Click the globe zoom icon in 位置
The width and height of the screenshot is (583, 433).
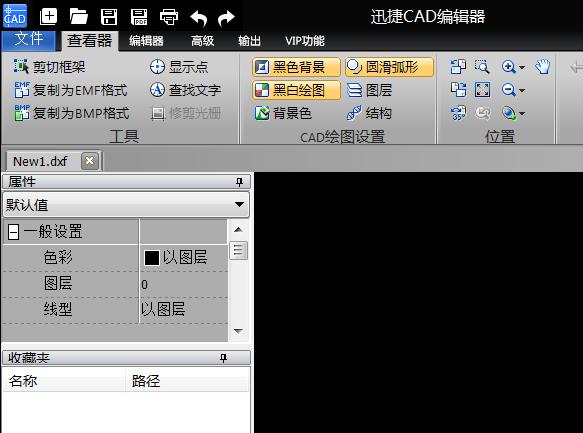(509, 113)
